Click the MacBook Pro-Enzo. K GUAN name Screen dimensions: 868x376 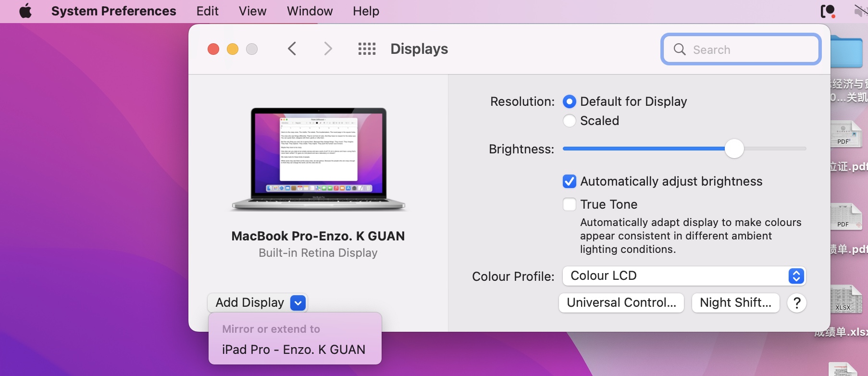[318, 236]
